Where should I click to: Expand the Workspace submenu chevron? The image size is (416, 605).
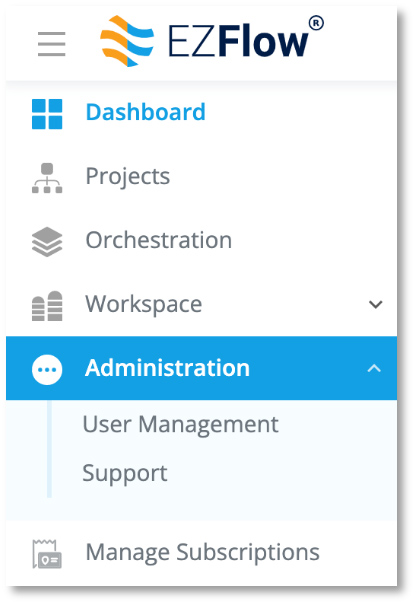click(x=375, y=304)
